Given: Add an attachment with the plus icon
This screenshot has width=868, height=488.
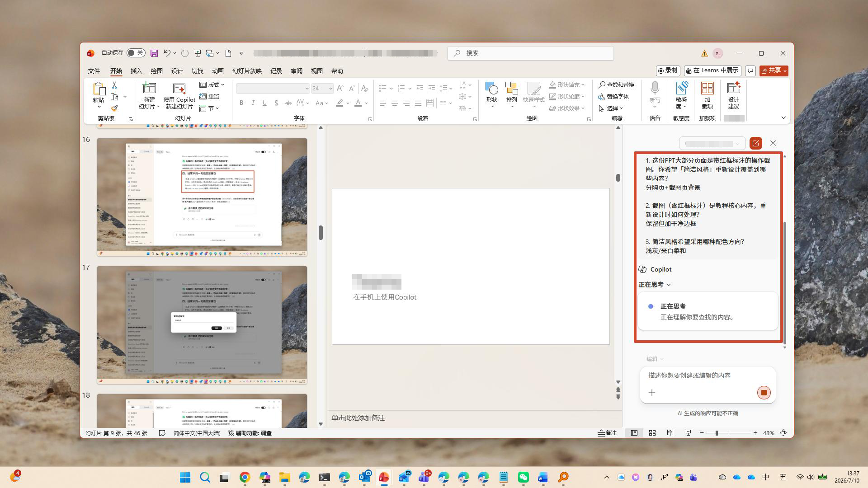Looking at the screenshot, I should click(x=652, y=393).
